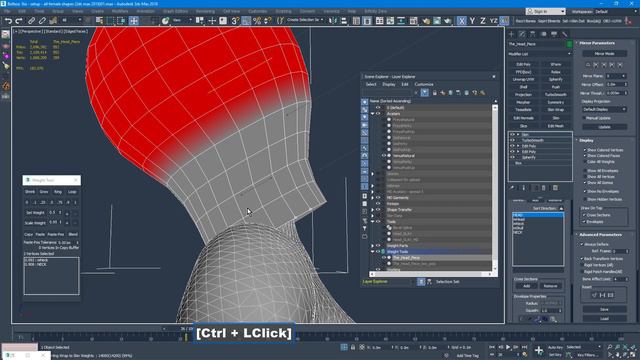Click the Undo arrow in the main toolbar

[8, 20]
